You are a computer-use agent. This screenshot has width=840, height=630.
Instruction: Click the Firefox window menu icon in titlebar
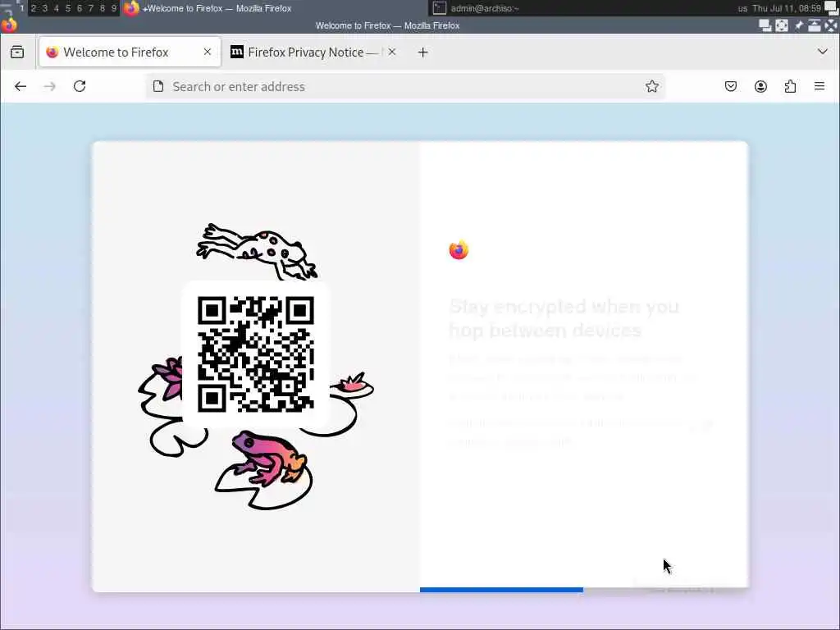(9, 25)
